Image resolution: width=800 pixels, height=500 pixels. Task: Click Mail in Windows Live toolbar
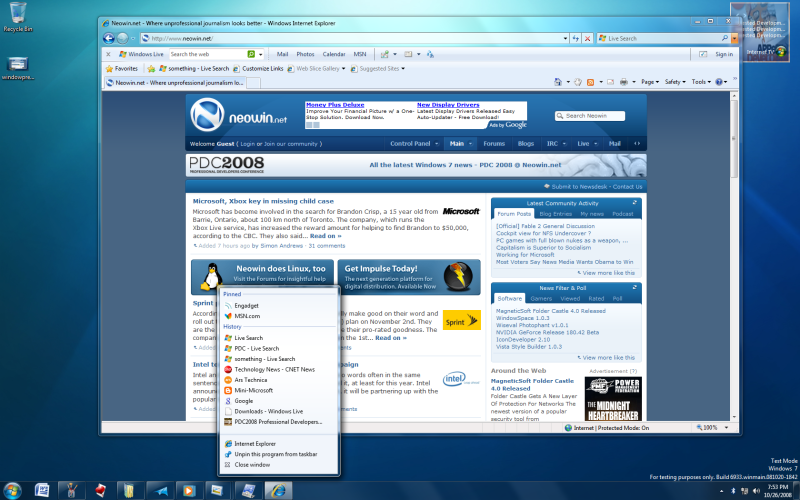pyautogui.click(x=282, y=54)
